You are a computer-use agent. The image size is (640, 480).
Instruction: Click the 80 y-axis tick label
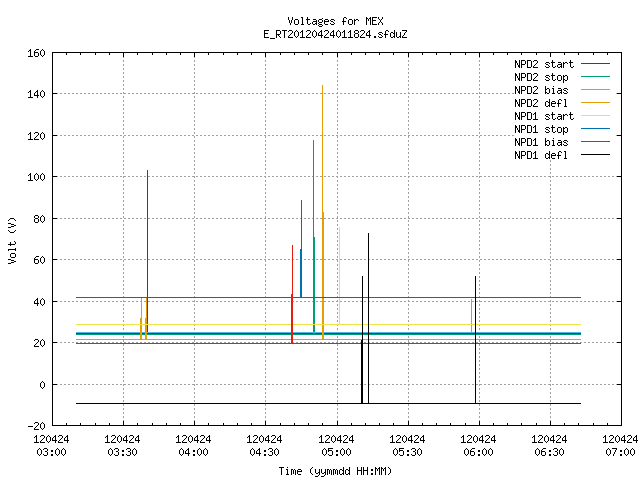39,219
